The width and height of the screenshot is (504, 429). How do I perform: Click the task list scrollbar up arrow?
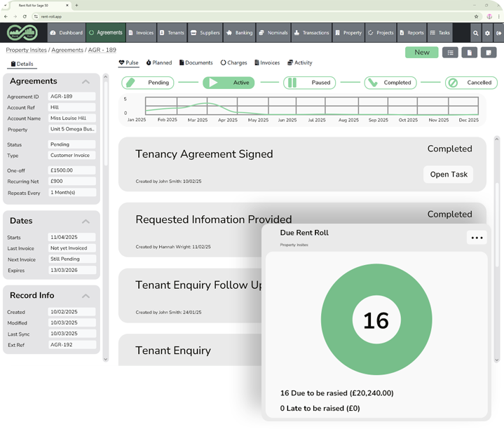click(x=496, y=139)
